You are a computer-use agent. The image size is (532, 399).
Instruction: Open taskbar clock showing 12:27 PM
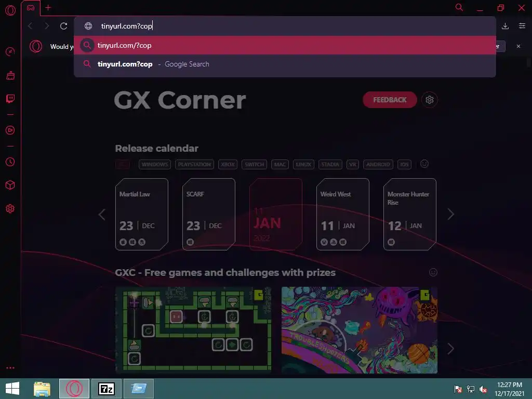click(x=509, y=389)
